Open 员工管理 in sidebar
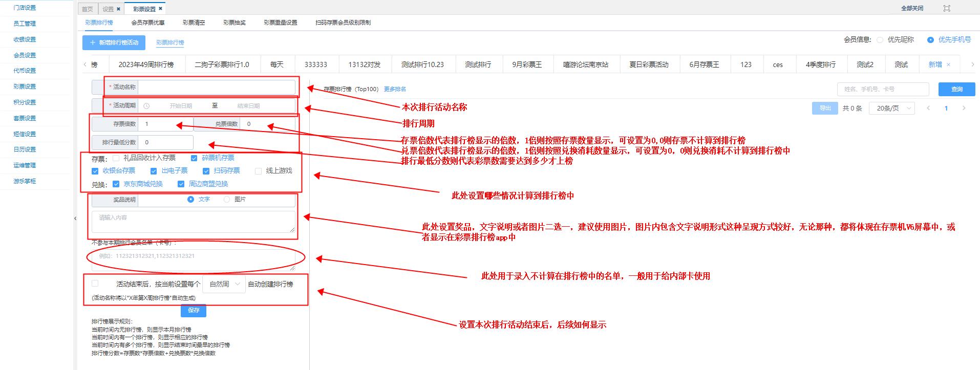 tap(25, 24)
